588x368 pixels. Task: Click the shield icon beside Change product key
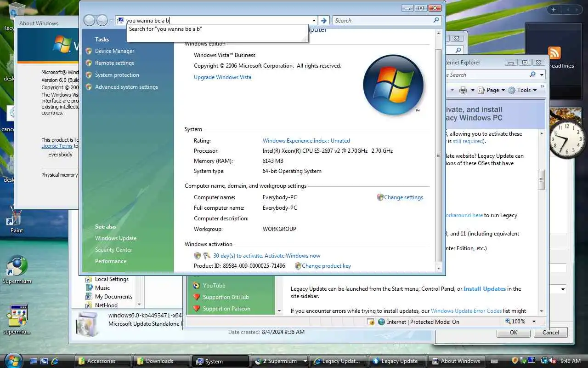[x=298, y=266]
